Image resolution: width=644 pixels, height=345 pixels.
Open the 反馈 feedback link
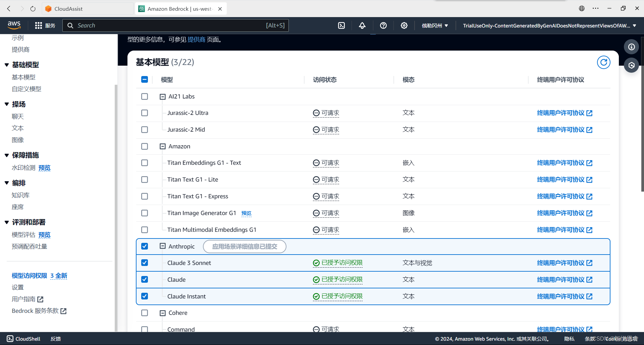point(56,339)
